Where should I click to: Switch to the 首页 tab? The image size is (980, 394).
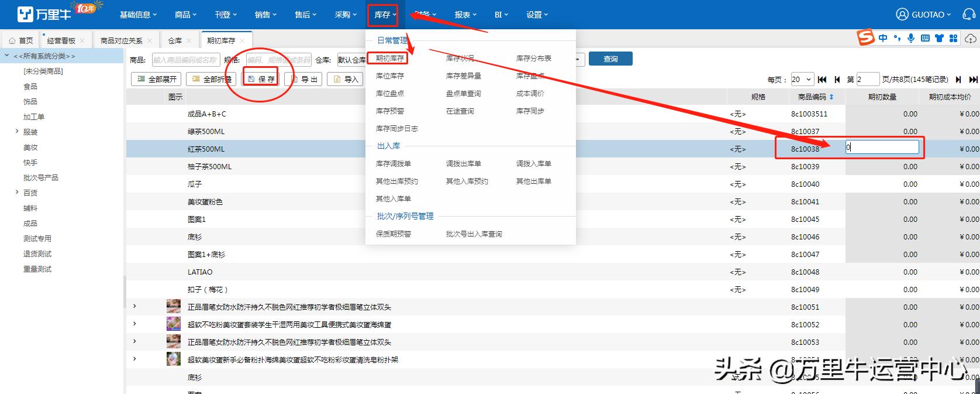coord(21,40)
